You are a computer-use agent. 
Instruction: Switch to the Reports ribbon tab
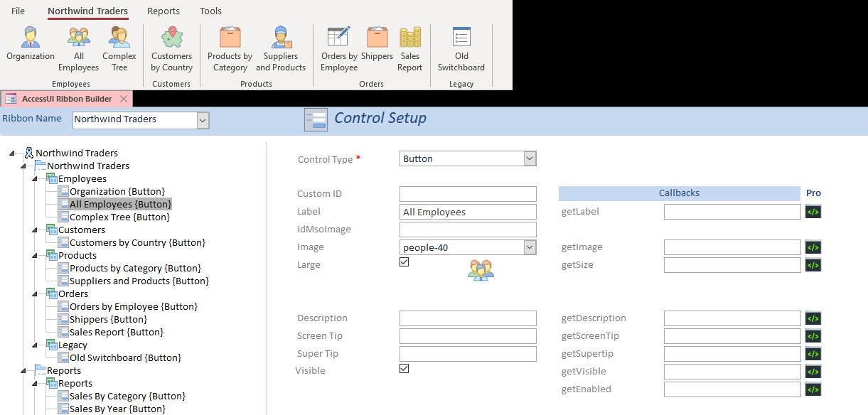pyautogui.click(x=164, y=11)
